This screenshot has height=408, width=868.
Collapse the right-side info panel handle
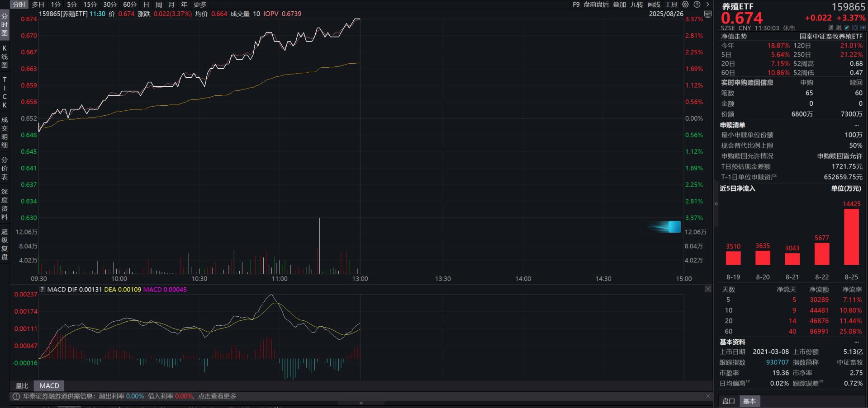pyautogui.click(x=716, y=204)
